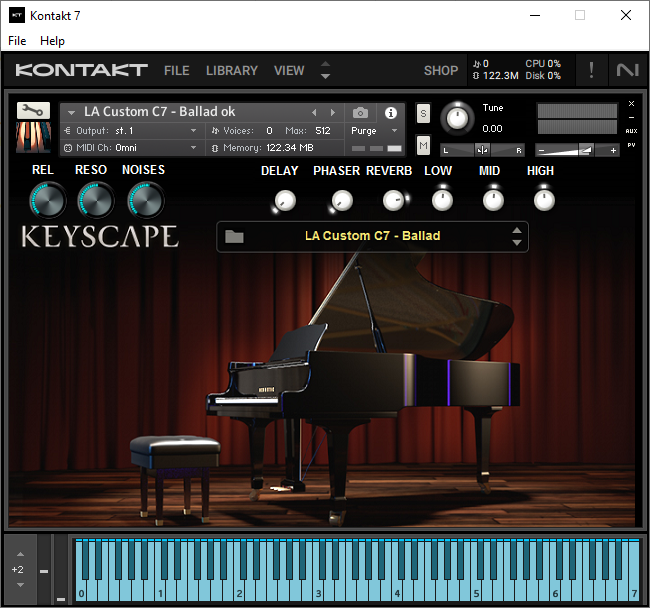Viewport: 650px width, 608px height.
Task: Shift keyboard octave down arrow
Action: 20,585
